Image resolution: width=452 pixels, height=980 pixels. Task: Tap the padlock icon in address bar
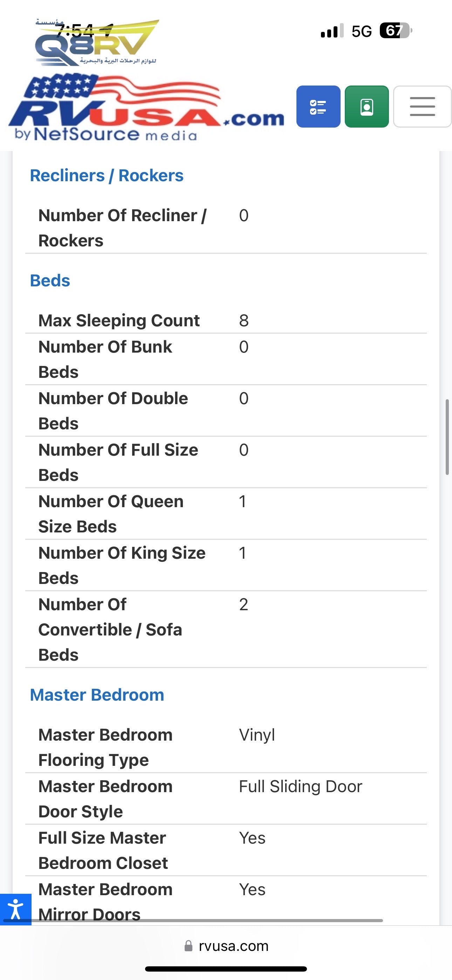coord(189,946)
